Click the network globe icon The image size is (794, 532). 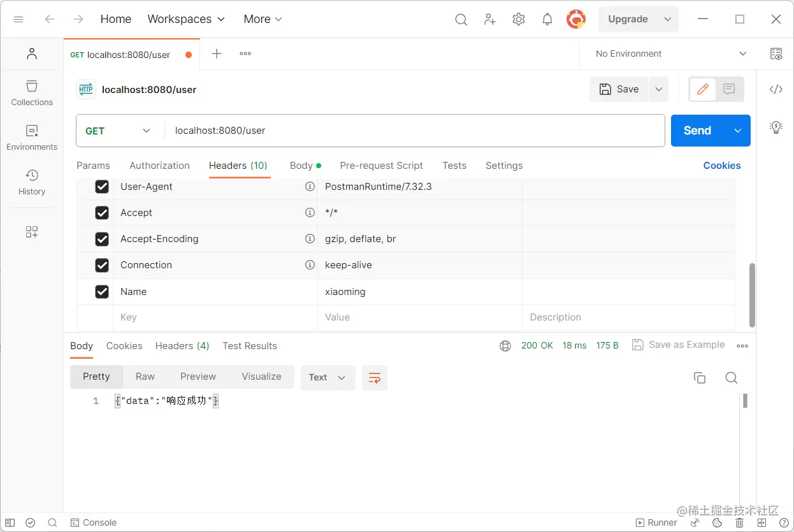pos(505,345)
